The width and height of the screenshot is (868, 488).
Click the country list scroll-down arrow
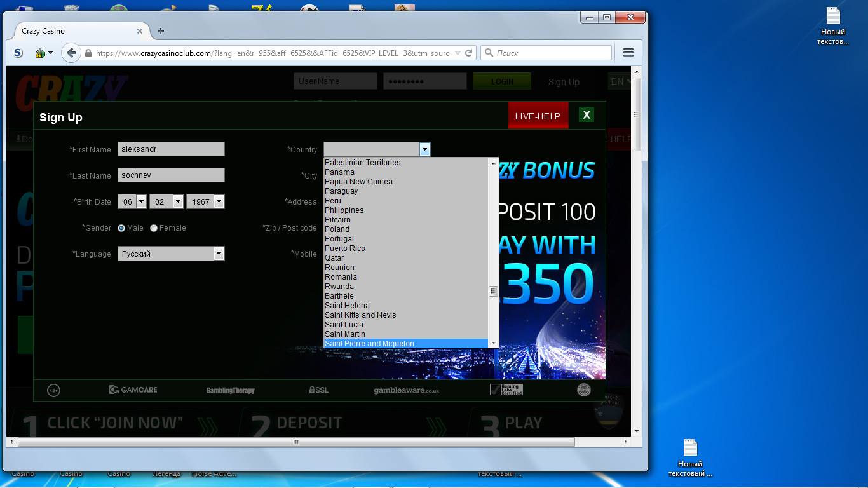pyautogui.click(x=493, y=343)
